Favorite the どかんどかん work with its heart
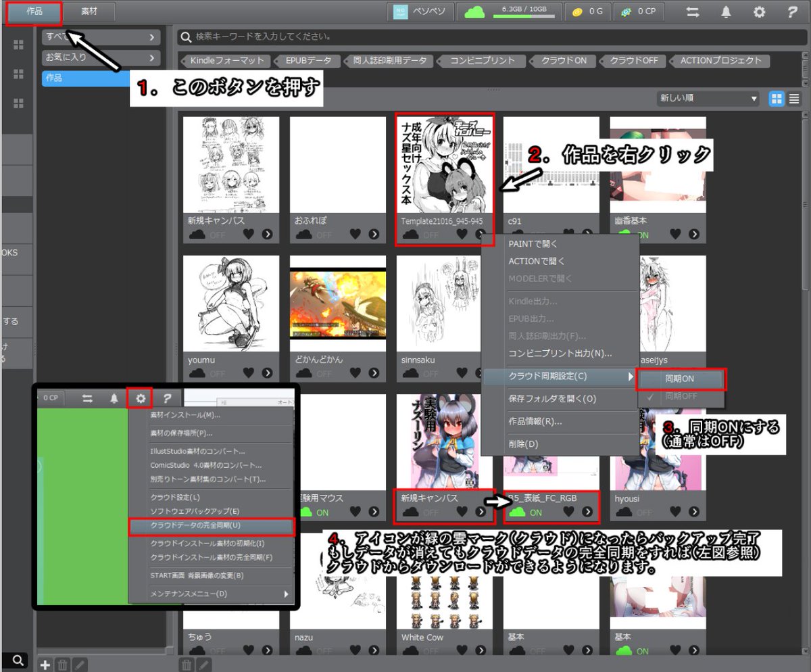 [355, 373]
